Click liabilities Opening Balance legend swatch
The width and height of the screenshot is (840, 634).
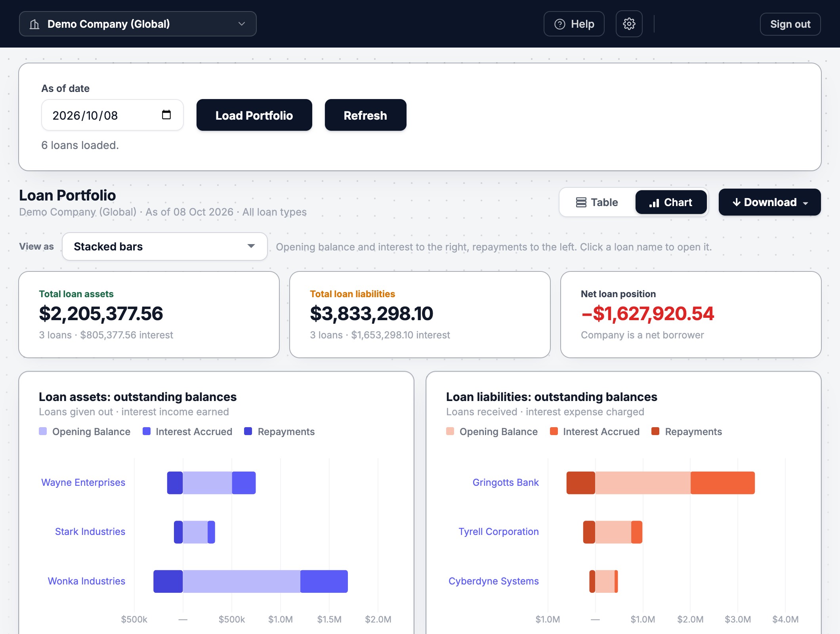click(x=450, y=431)
